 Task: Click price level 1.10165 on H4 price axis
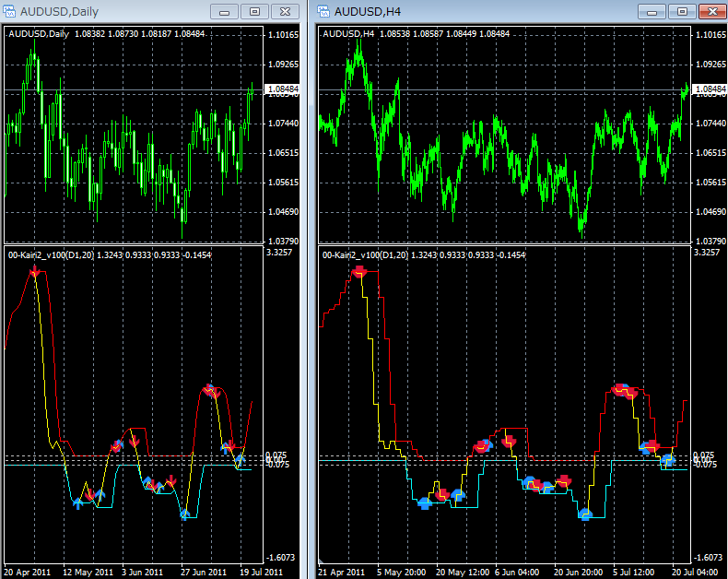[710, 35]
